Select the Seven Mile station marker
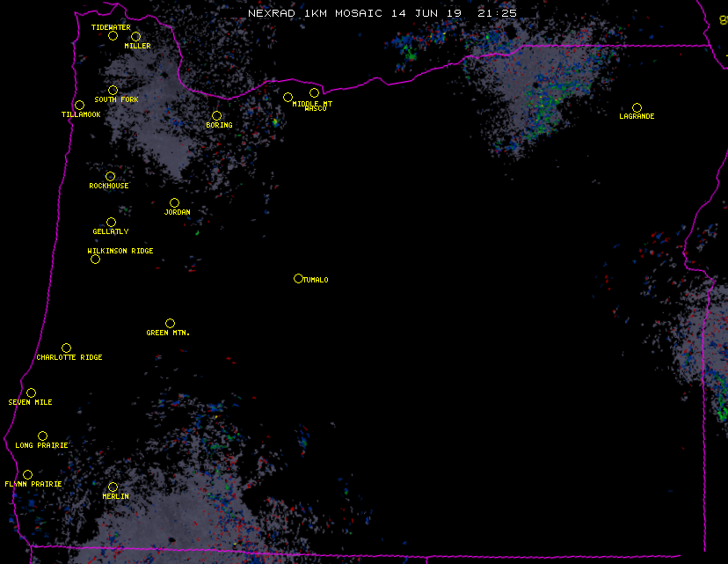This screenshot has height=564, width=728. [31, 392]
